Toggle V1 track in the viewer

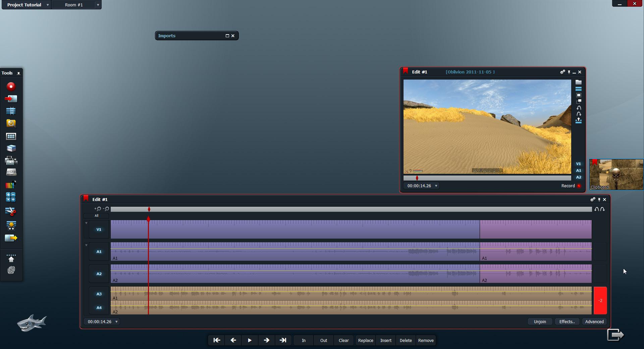[x=578, y=164]
